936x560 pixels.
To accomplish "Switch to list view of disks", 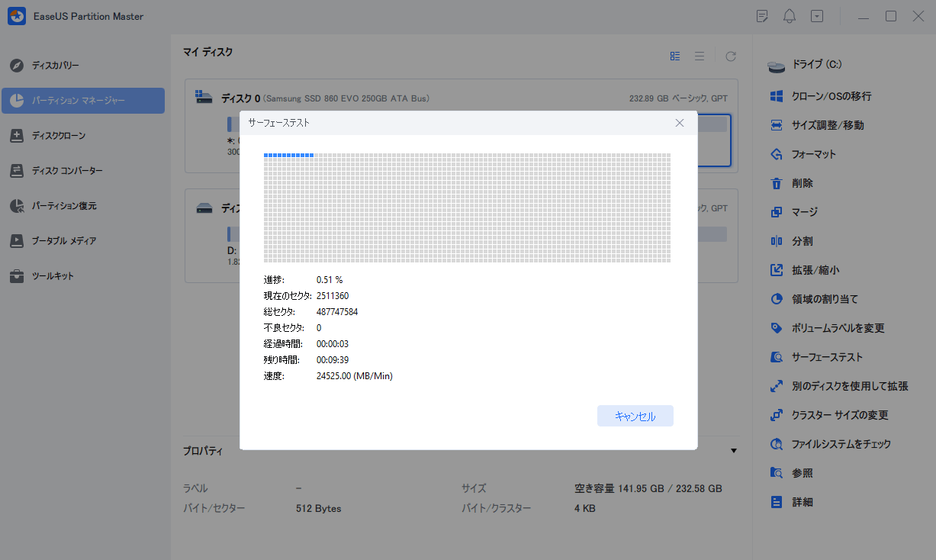I will [699, 56].
